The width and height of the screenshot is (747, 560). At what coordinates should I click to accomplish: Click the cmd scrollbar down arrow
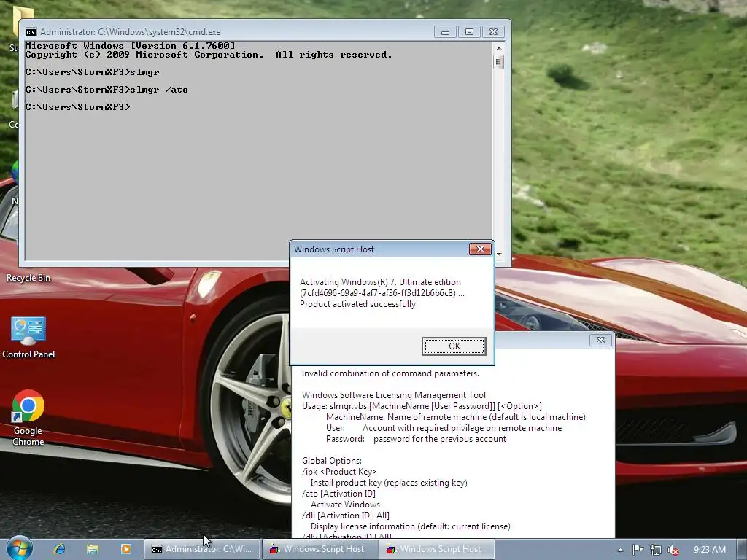pos(499,254)
